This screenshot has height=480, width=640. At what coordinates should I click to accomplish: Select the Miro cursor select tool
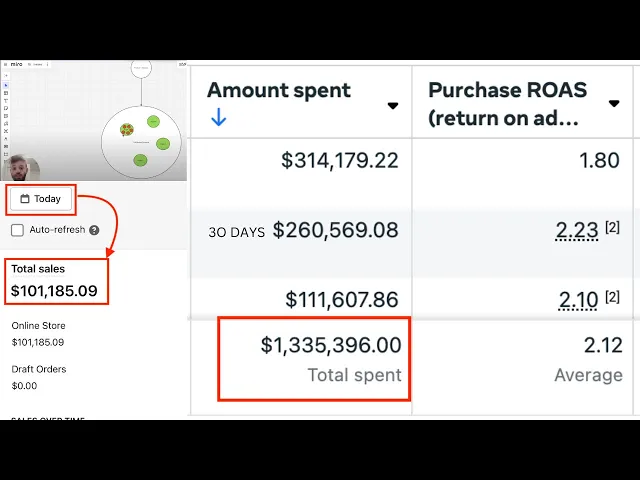(7, 84)
